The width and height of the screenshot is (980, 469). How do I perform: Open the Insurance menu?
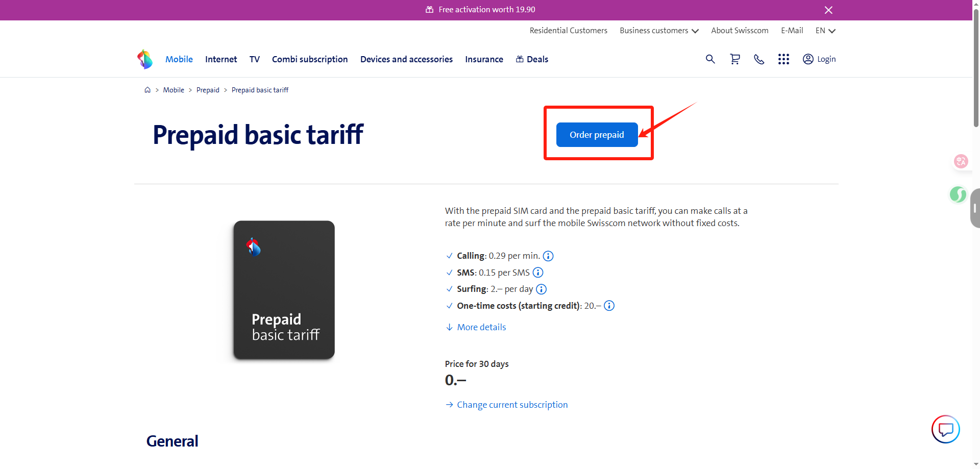tap(484, 59)
